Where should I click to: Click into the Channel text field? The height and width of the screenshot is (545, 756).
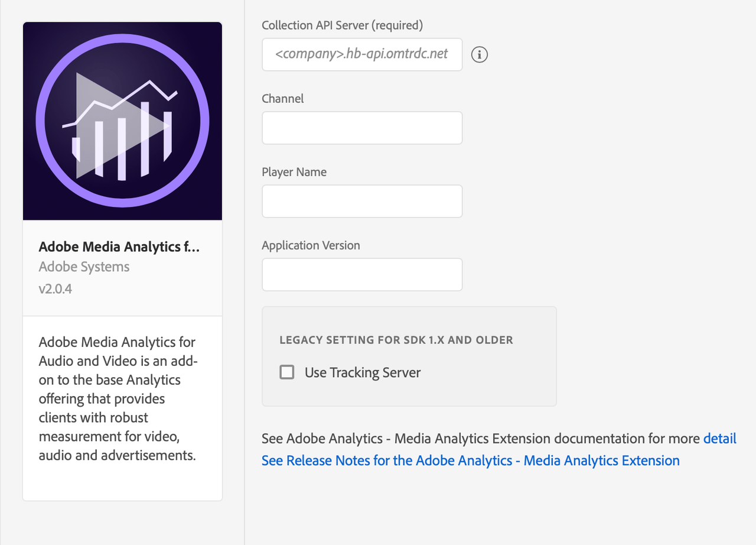[x=362, y=128]
